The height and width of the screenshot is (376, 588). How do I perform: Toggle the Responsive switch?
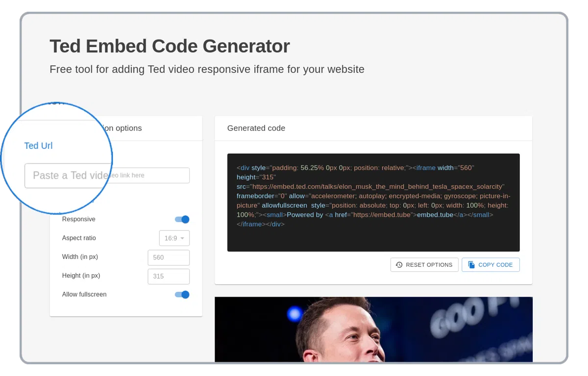coord(182,219)
